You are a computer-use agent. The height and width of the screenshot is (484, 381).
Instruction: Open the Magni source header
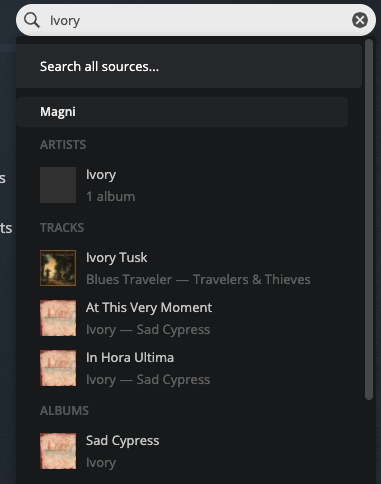pyautogui.click(x=182, y=112)
